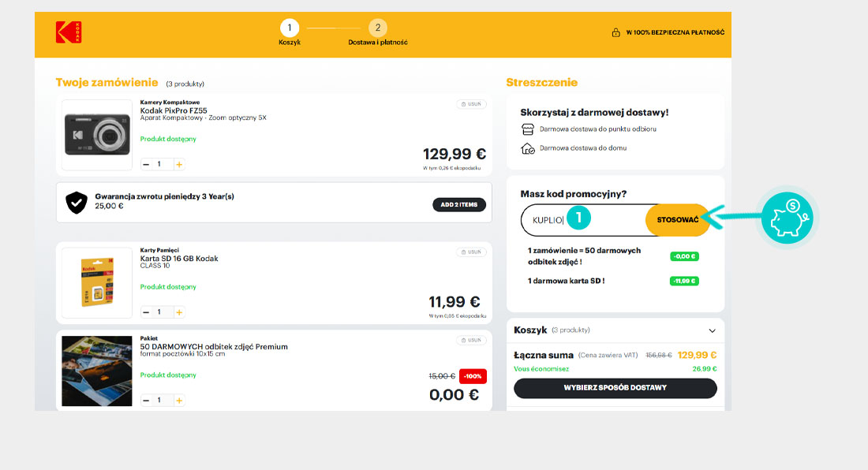Increase quantity of Kodak PixPro FZ55
The height and width of the screenshot is (470, 868).
179,164
